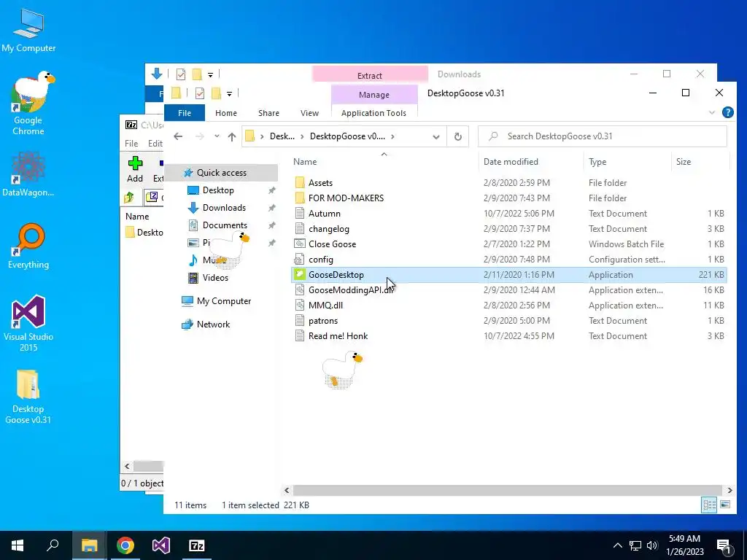Open the help question mark icon
747x560 pixels.
coord(727,112)
